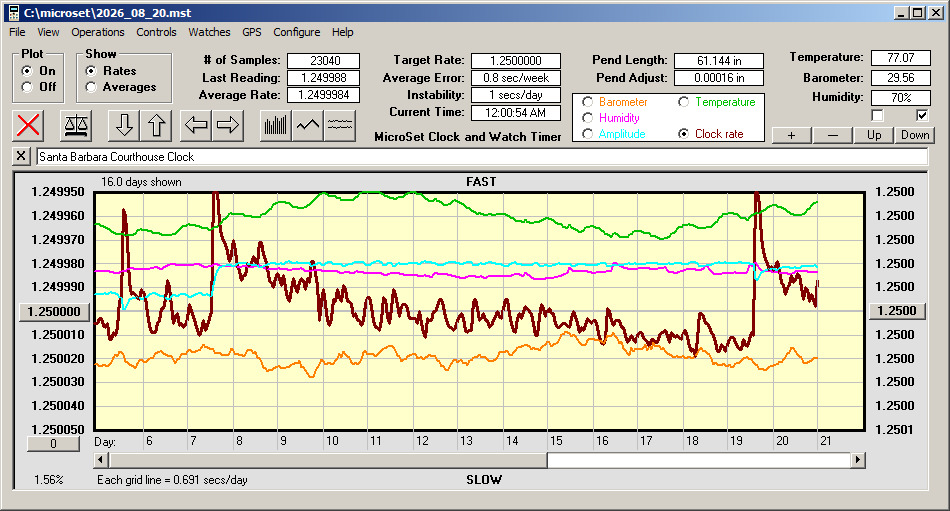Open the Configure menu
The width and height of the screenshot is (950, 511).
(296, 32)
